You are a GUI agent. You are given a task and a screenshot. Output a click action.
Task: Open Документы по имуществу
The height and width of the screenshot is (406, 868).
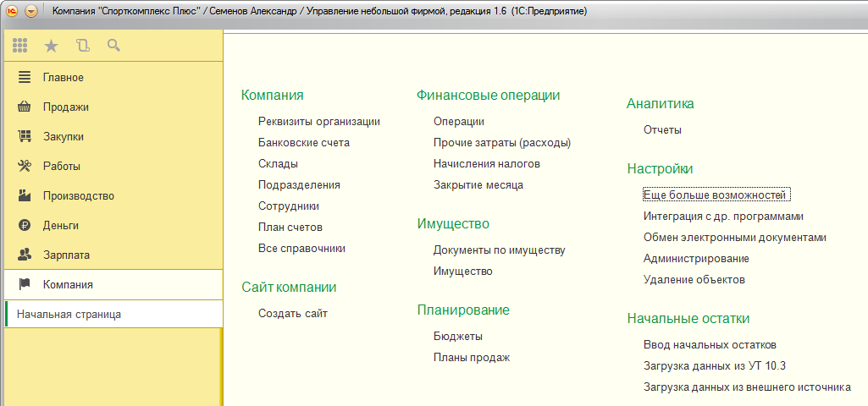click(500, 250)
